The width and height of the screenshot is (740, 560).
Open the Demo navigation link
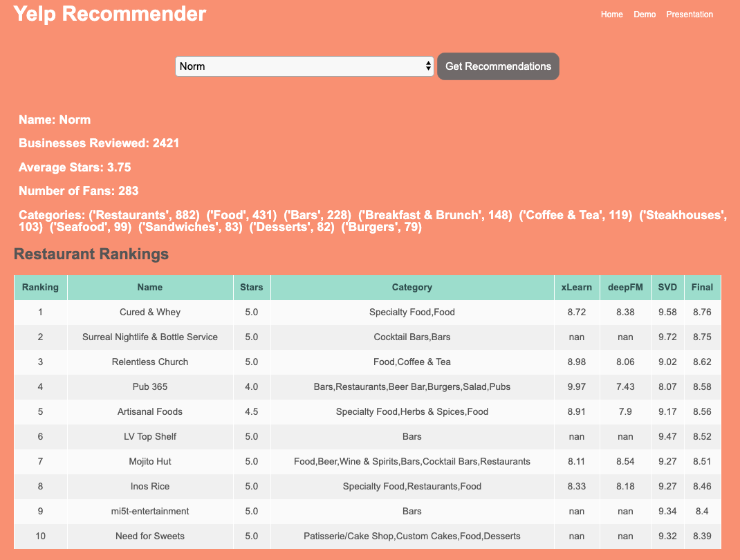645,15
